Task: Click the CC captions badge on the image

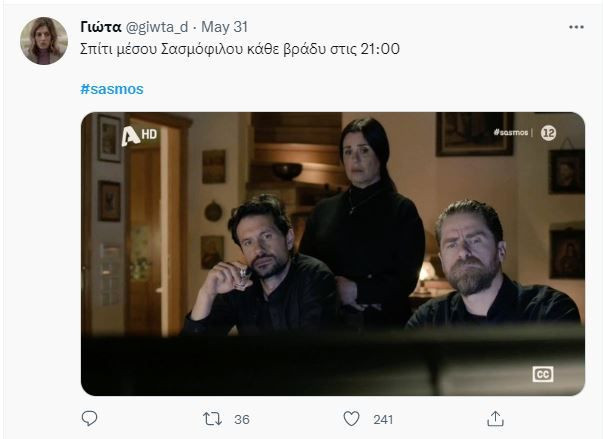Action: click(x=543, y=374)
